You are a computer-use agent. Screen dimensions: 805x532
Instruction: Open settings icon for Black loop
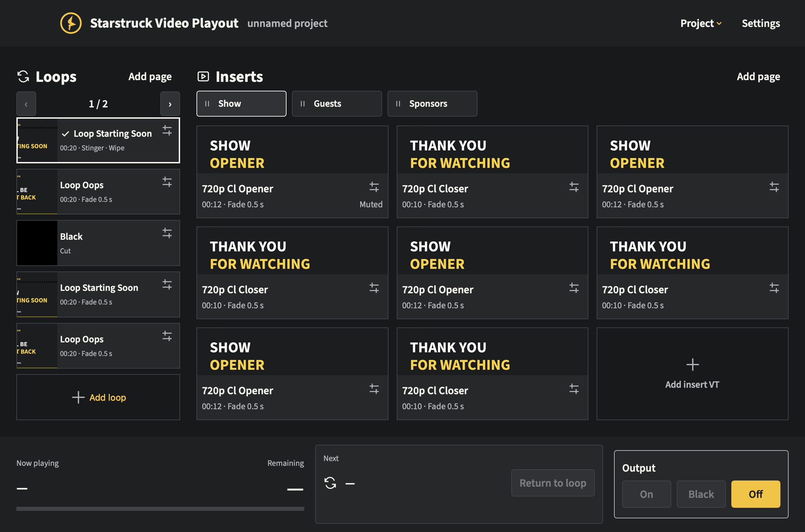click(x=167, y=233)
